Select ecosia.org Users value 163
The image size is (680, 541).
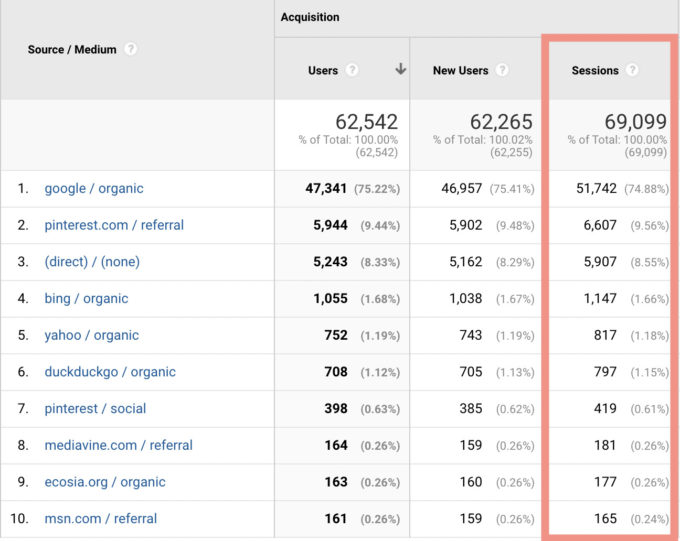(x=336, y=482)
